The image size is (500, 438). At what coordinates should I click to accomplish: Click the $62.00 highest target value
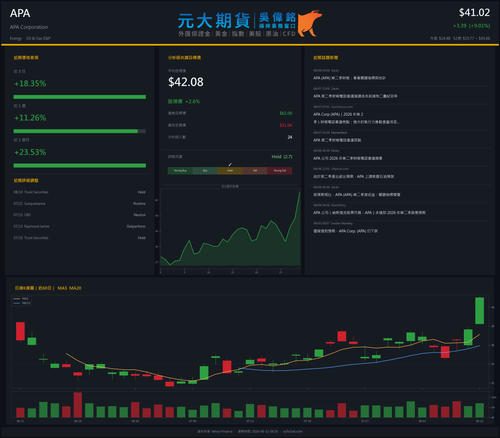(x=286, y=113)
